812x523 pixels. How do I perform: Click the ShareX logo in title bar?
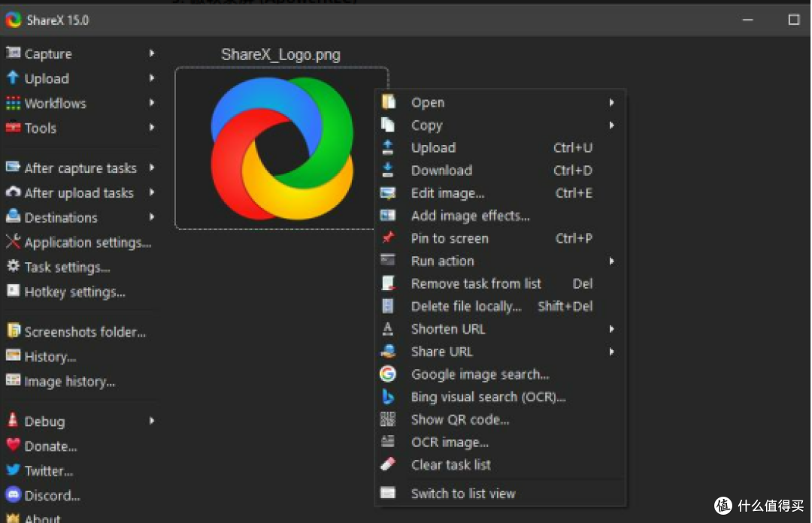13,20
